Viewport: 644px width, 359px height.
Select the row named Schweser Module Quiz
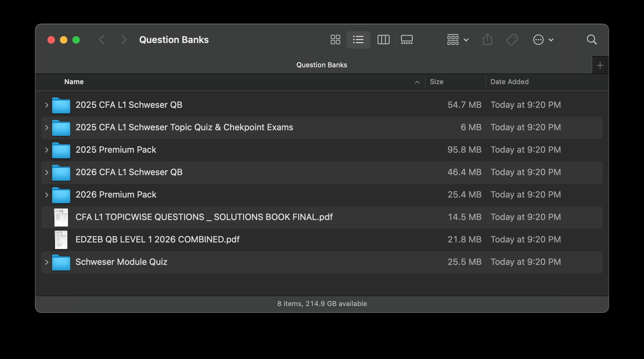[x=322, y=262]
